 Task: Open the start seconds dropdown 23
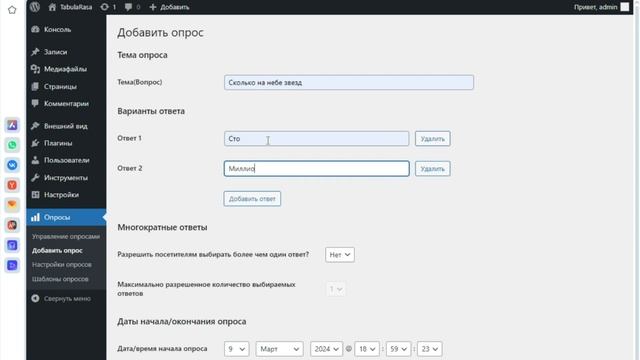point(429,349)
